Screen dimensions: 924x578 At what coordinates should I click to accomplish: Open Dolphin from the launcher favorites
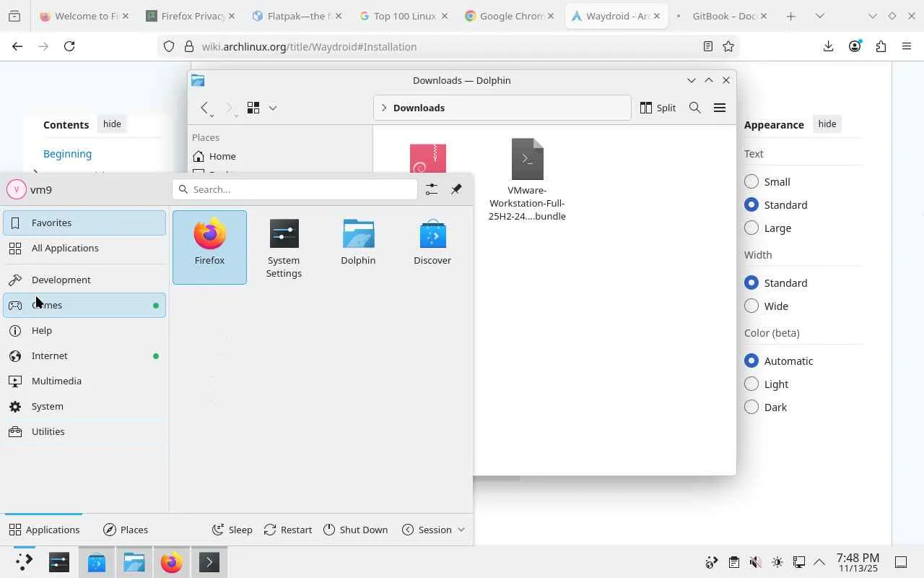pyautogui.click(x=358, y=247)
